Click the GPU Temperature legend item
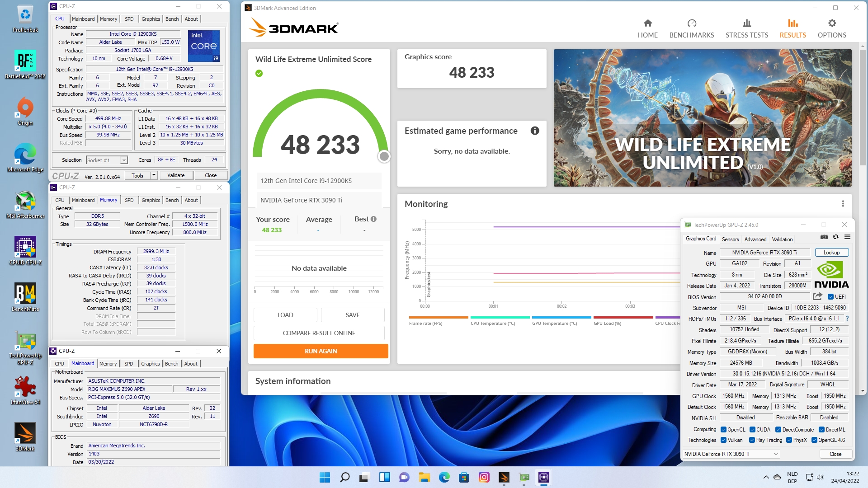This screenshot has height=488, width=868. tap(561, 320)
